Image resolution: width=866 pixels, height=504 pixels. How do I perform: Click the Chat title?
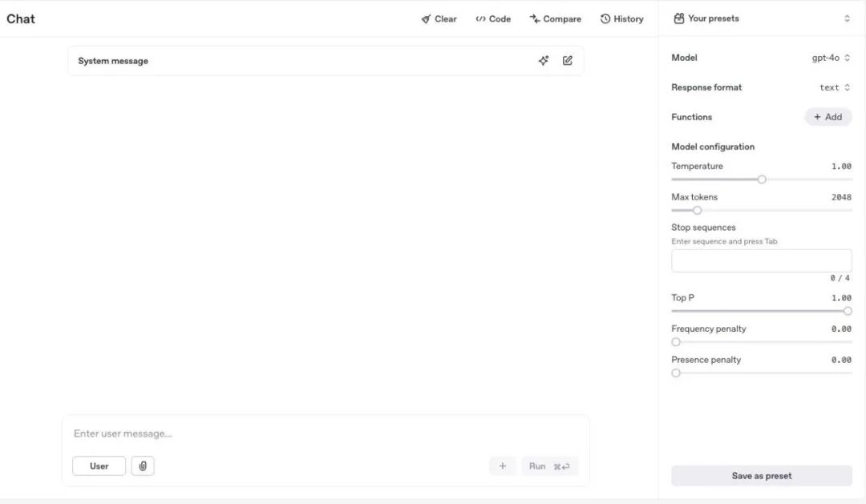click(21, 18)
